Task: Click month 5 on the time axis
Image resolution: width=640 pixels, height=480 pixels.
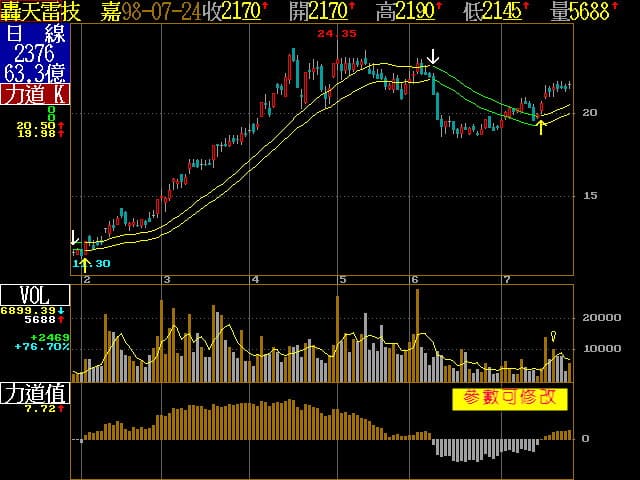Action: tap(343, 279)
